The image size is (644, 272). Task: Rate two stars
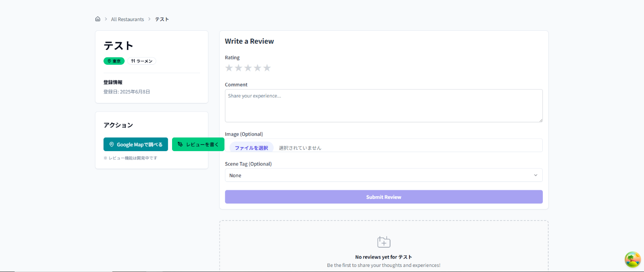click(238, 68)
